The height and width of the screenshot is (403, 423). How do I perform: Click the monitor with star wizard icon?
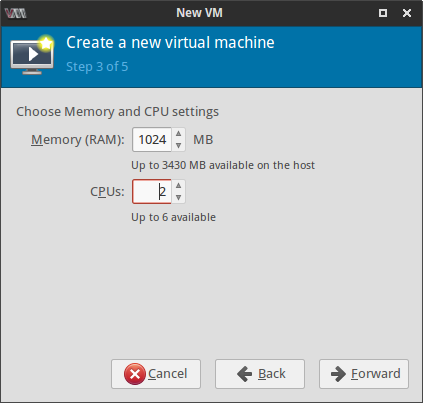(x=32, y=55)
